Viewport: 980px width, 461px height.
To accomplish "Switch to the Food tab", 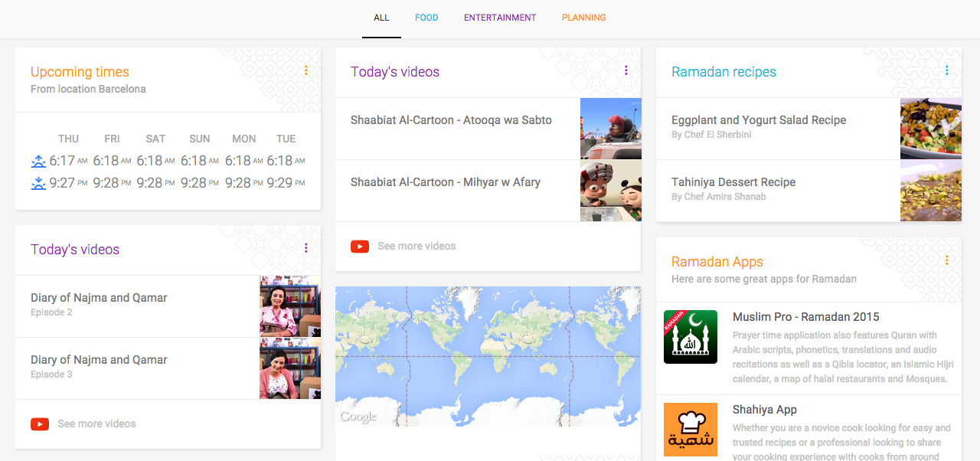I will (x=426, y=18).
